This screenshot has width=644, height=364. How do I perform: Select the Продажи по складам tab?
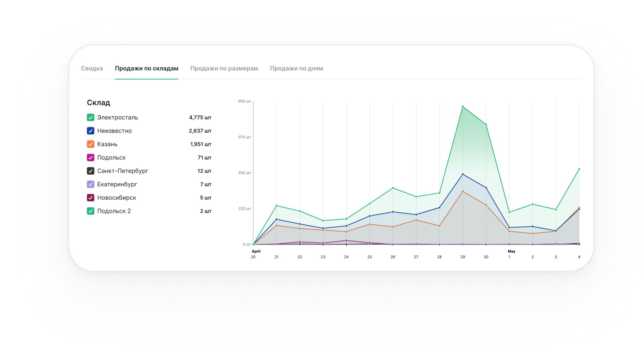[x=147, y=68]
